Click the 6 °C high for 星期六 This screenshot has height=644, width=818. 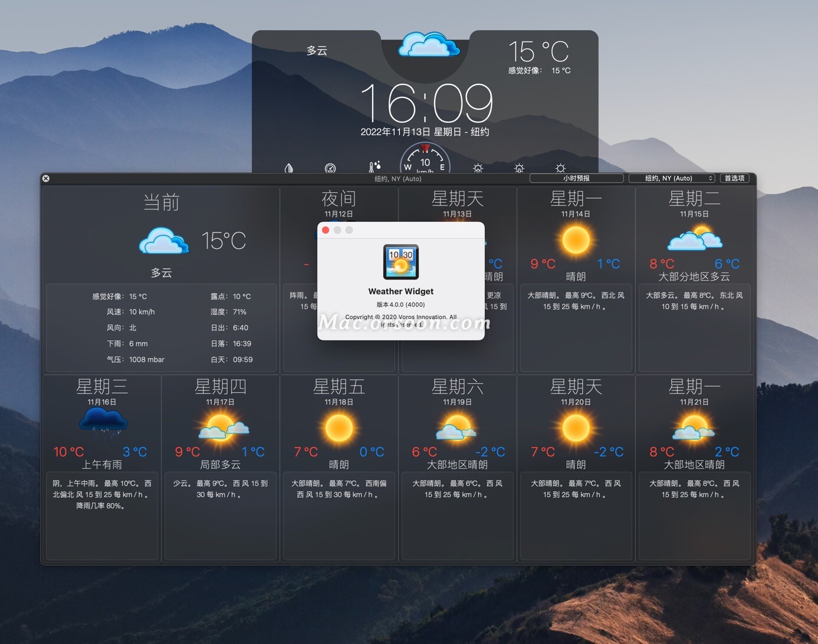tap(425, 452)
